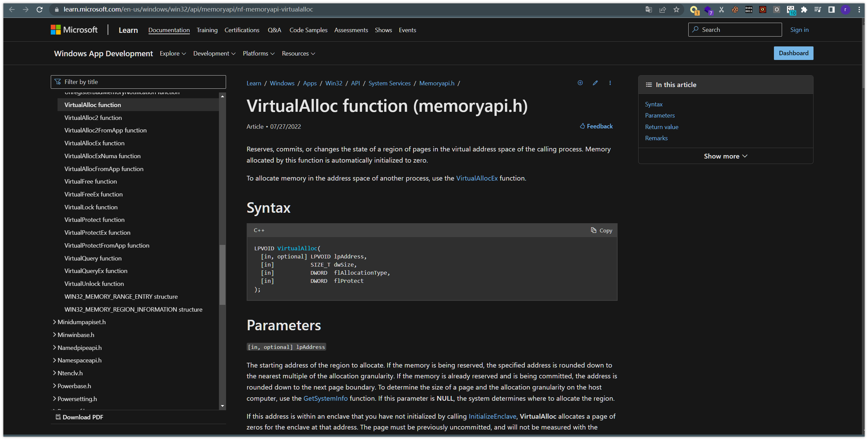Open the Explore dropdown menu
This screenshot has height=440, width=868.
click(x=173, y=54)
